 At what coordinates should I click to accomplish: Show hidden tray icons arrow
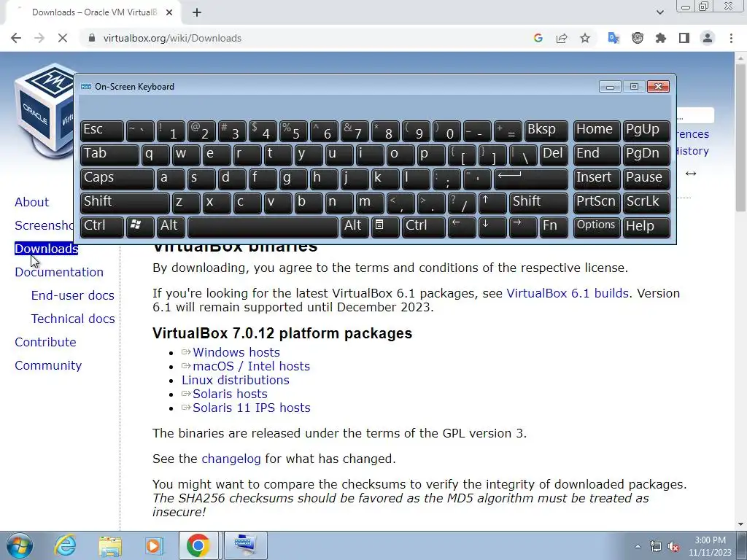tap(638, 546)
